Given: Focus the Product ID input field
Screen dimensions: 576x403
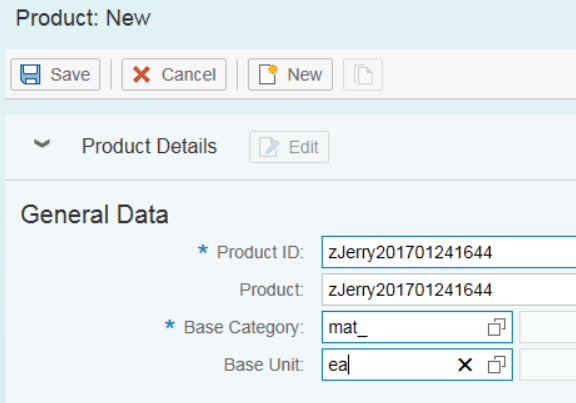Looking at the screenshot, I should pyautogui.click(x=449, y=252).
